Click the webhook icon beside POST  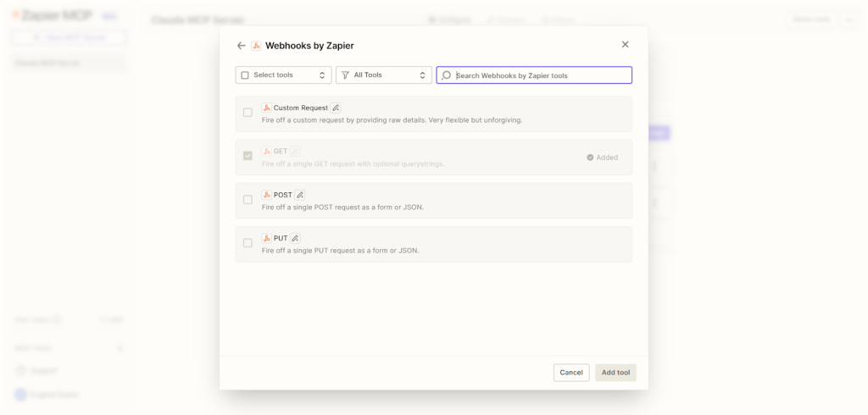point(266,195)
